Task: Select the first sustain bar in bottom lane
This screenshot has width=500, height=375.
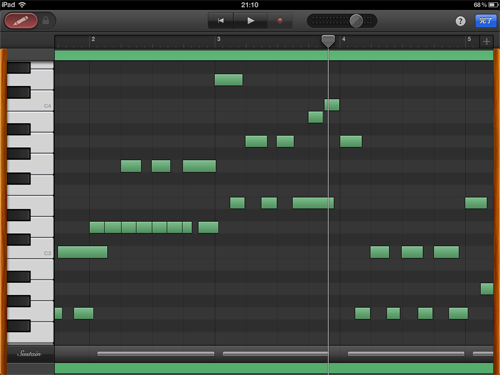Action: click(x=156, y=354)
